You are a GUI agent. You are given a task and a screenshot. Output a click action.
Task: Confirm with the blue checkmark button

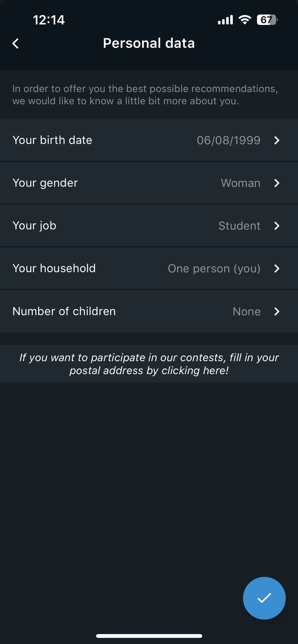(264, 598)
